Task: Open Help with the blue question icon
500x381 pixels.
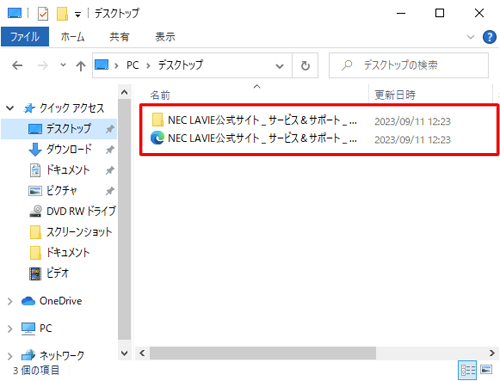Action: (x=489, y=37)
